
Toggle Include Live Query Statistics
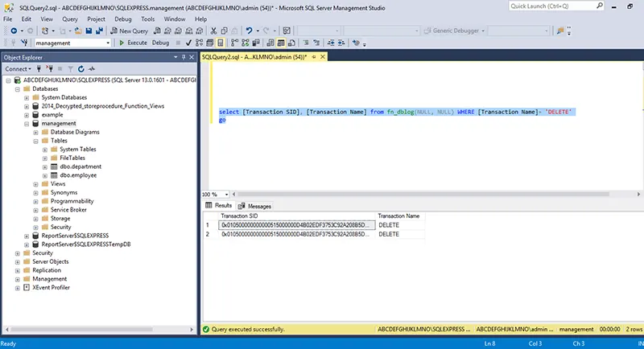(x=246, y=43)
